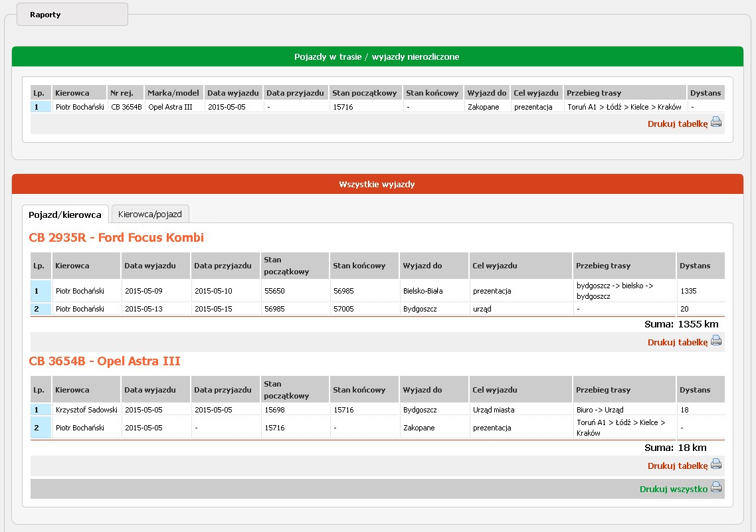Click the CB 3654B - Opel Astra III heading
The image size is (756, 532).
point(104,361)
